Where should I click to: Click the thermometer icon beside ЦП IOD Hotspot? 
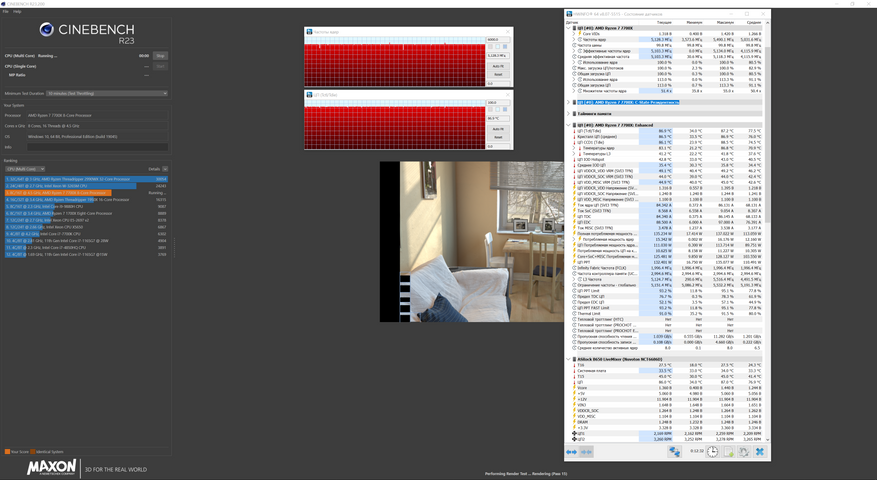point(574,159)
